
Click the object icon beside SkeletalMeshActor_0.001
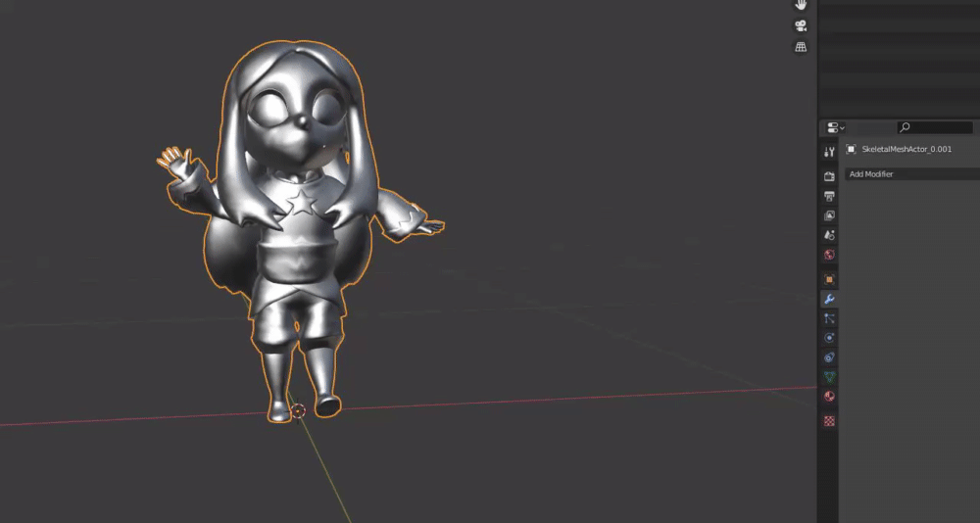tap(851, 149)
